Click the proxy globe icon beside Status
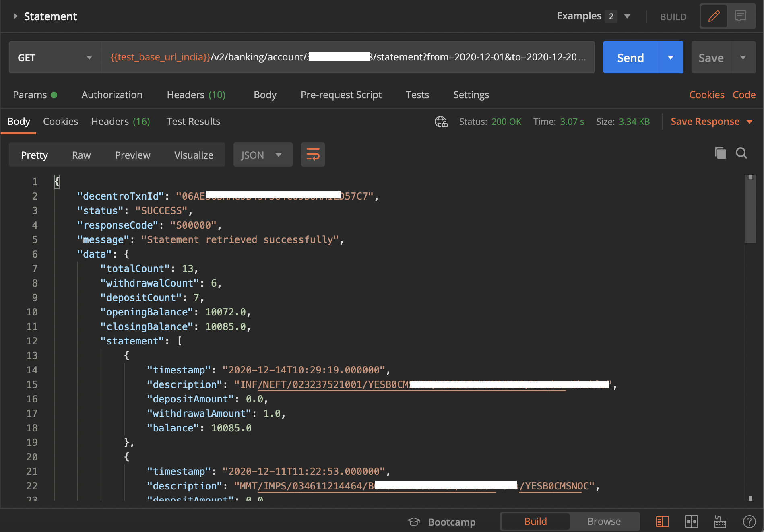 coord(441,122)
